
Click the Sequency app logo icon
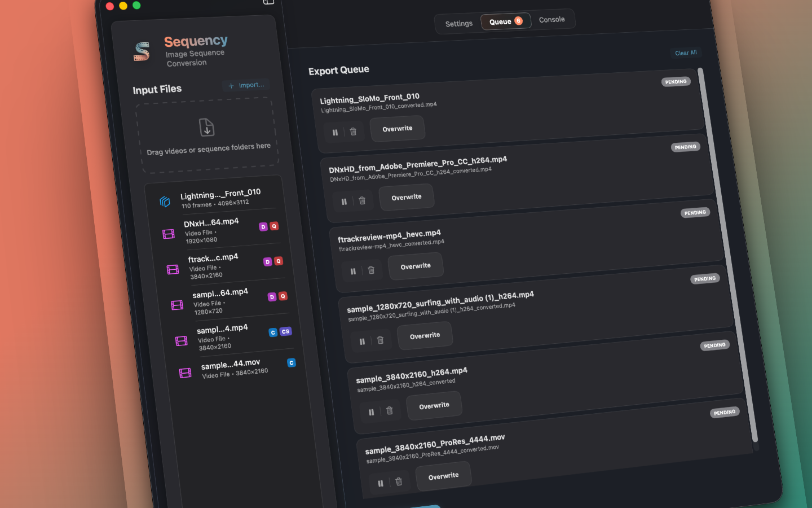(x=142, y=52)
